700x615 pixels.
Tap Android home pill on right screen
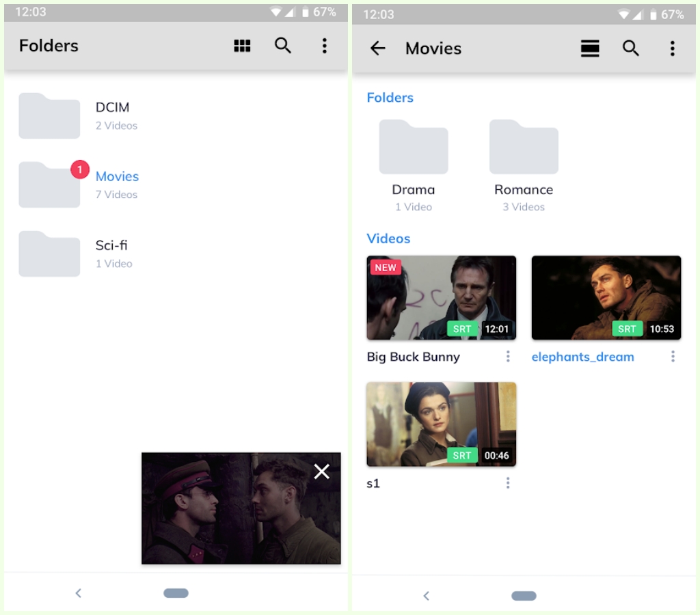(524, 596)
